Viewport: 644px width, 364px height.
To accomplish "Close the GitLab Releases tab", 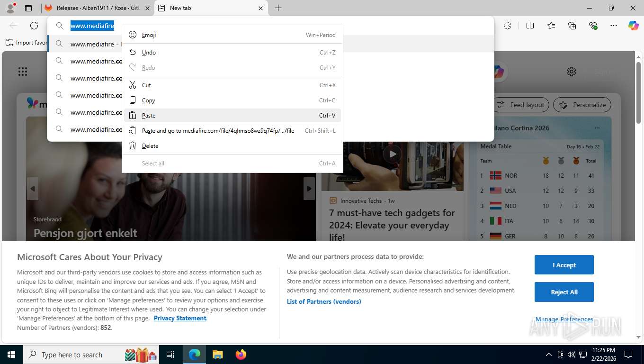I will 147,8.
